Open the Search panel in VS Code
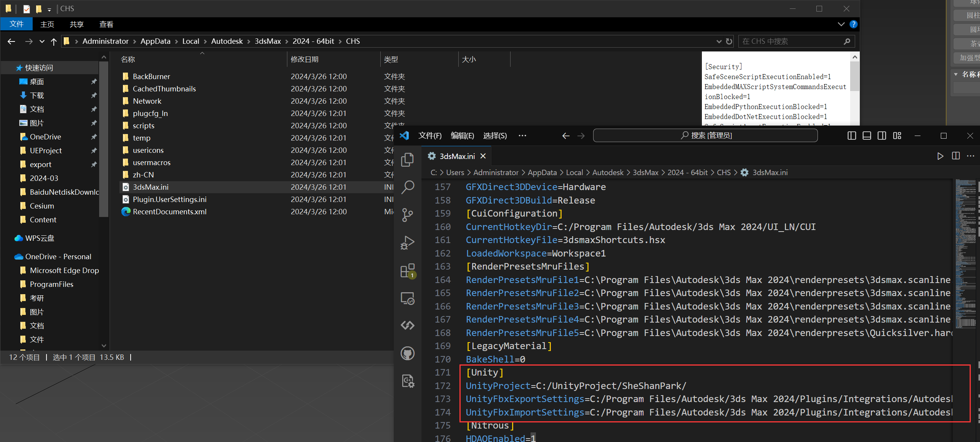Viewport: 980px width, 442px height. [408, 187]
